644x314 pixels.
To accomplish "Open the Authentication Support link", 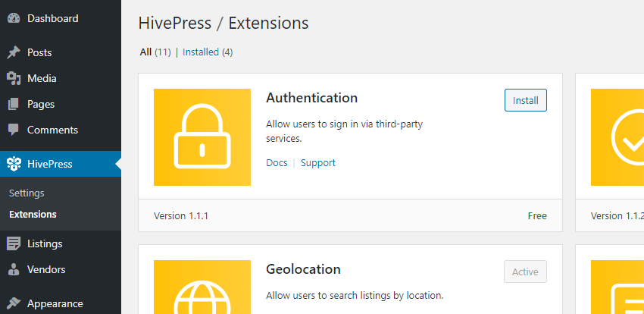I will click(x=317, y=162).
